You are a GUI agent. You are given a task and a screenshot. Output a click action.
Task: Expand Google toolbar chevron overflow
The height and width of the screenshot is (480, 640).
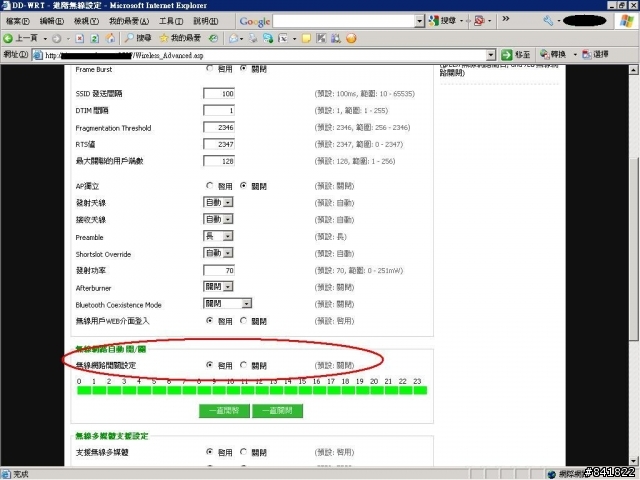coord(506,19)
